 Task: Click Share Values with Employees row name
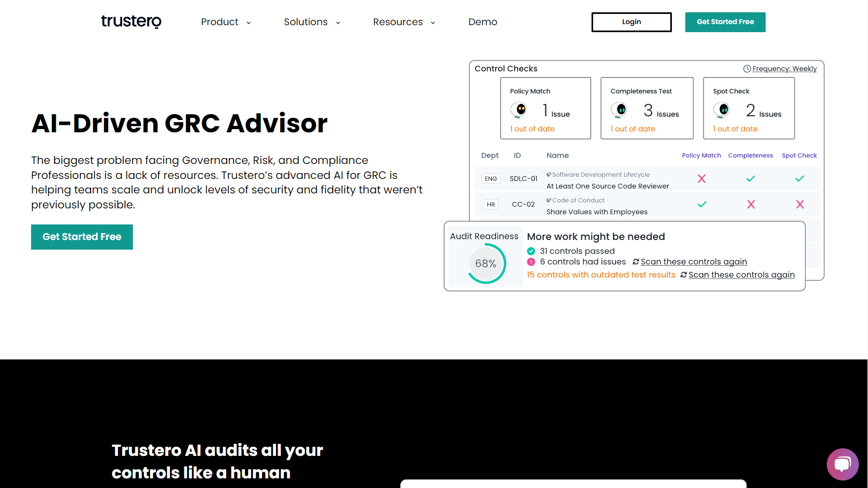point(597,212)
